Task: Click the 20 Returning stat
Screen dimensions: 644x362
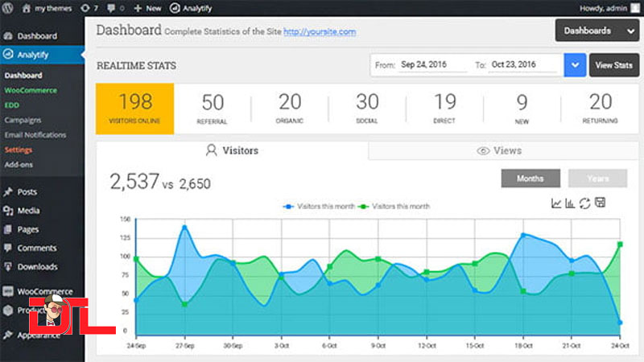Action: (600, 109)
